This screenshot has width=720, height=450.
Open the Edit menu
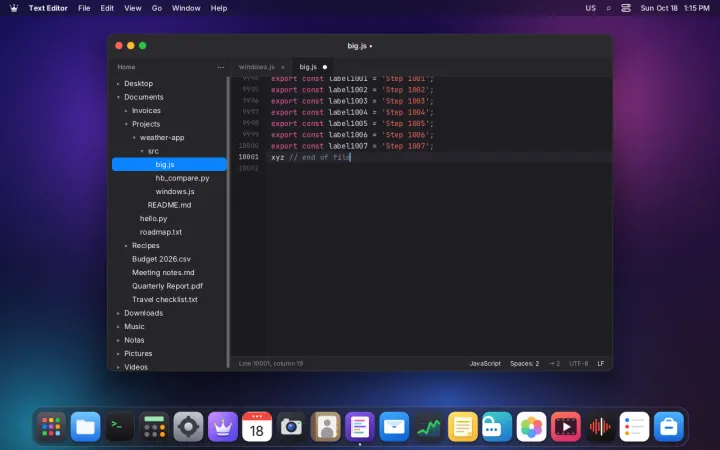[107, 8]
